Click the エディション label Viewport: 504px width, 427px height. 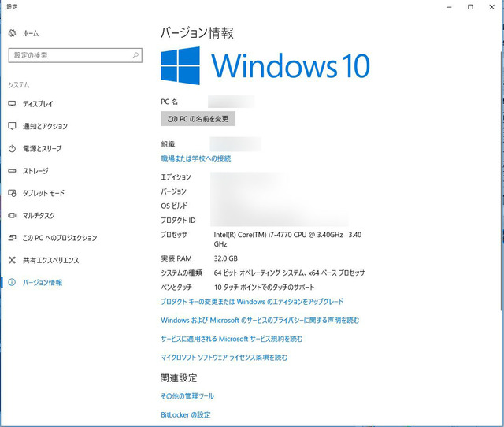click(x=176, y=176)
